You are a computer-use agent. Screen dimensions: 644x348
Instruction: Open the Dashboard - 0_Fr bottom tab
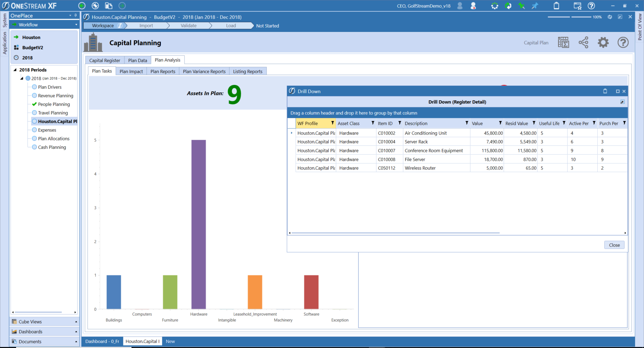(x=102, y=341)
